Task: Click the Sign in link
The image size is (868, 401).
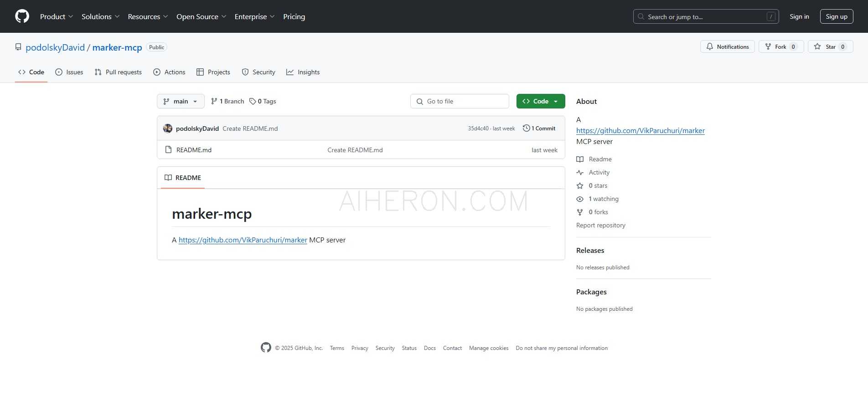Action: pos(799,16)
